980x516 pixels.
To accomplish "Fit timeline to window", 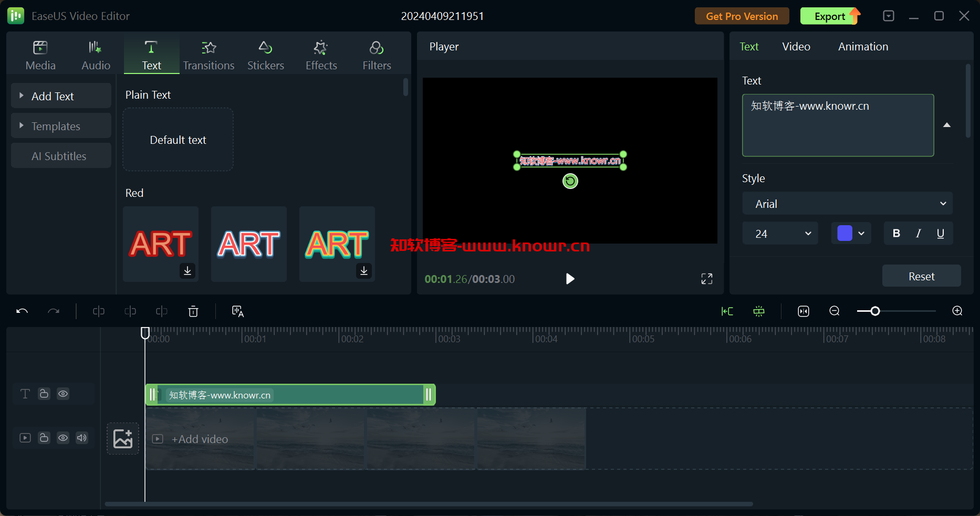I will pyautogui.click(x=804, y=311).
